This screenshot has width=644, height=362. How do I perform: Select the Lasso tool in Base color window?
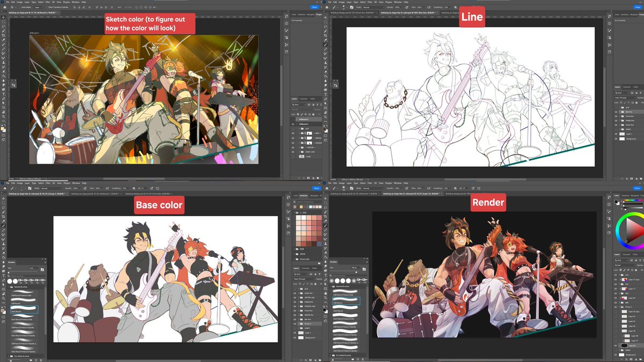(3, 207)
